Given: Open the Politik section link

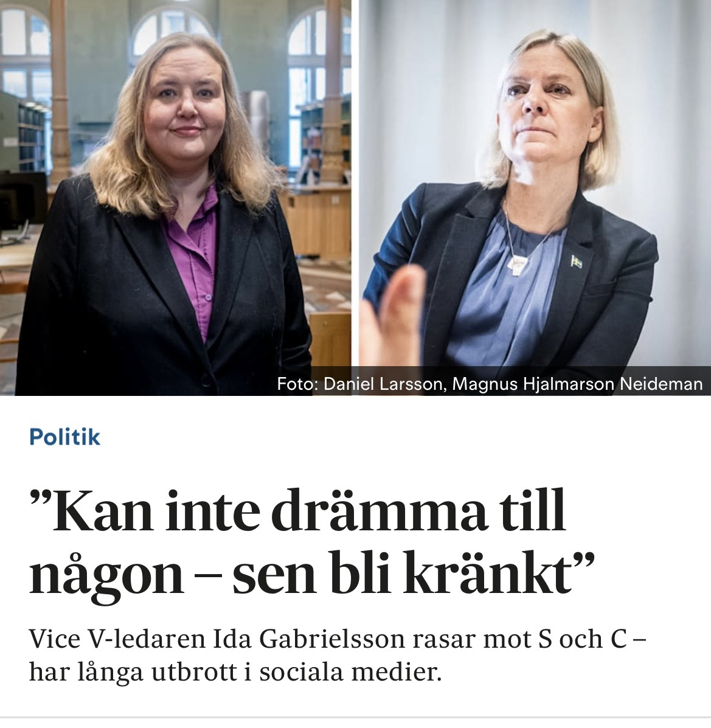Looking at the screenshot, I should (64, 437).
